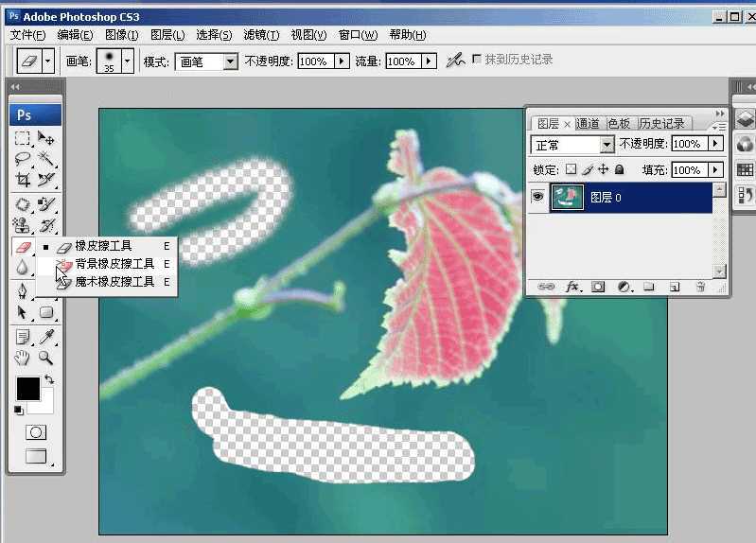Viewport: 756px width, 543px height.
Task: Switch to the 色板 tab
Action: tap(619, 124)
